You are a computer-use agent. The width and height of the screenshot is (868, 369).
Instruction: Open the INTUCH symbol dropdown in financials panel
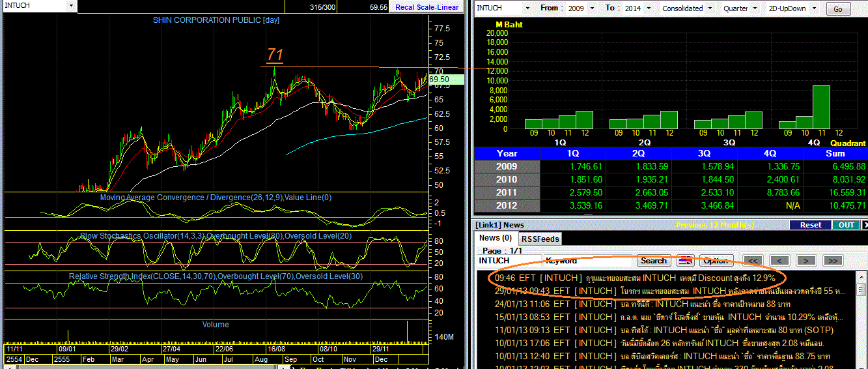tap(526, 8)
